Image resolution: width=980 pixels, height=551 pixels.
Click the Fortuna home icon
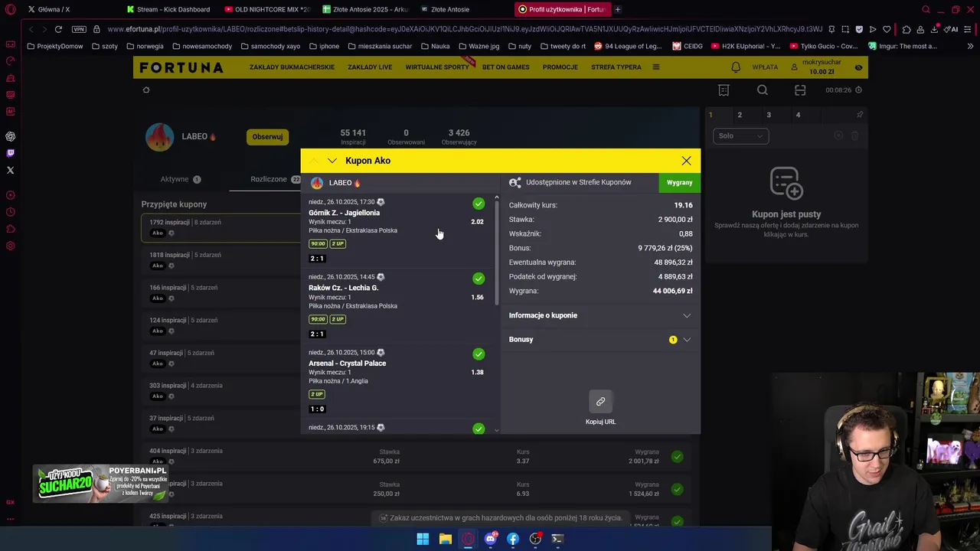(146, 90)
